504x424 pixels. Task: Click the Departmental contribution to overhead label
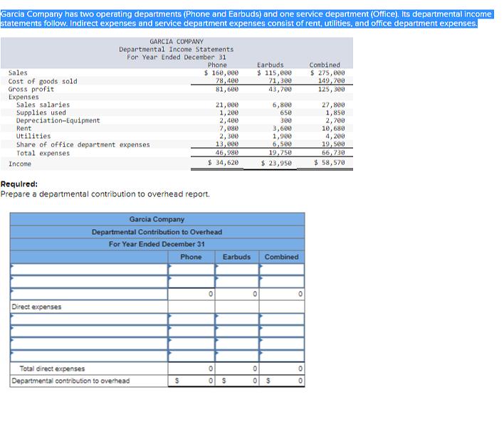coord(70,381)
